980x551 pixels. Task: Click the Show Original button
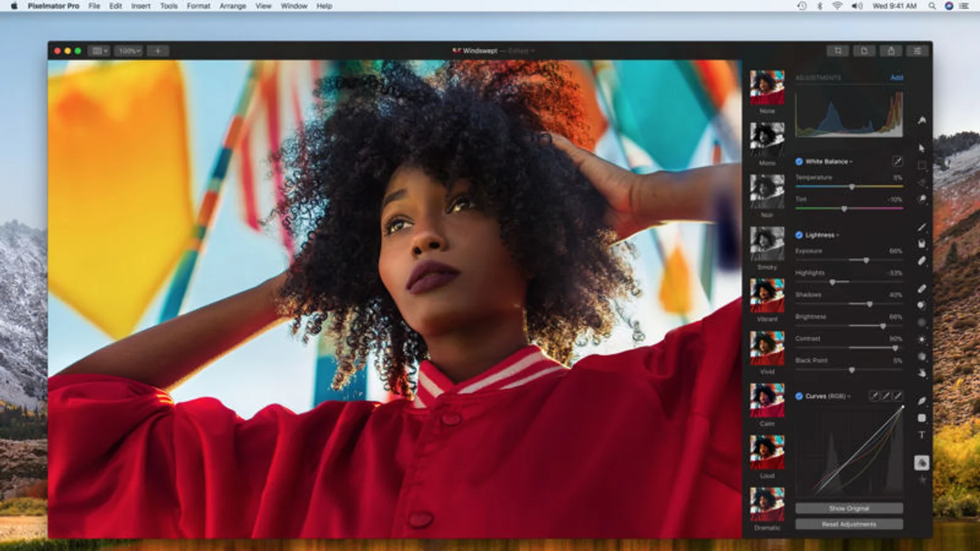[x=848, y=508]
